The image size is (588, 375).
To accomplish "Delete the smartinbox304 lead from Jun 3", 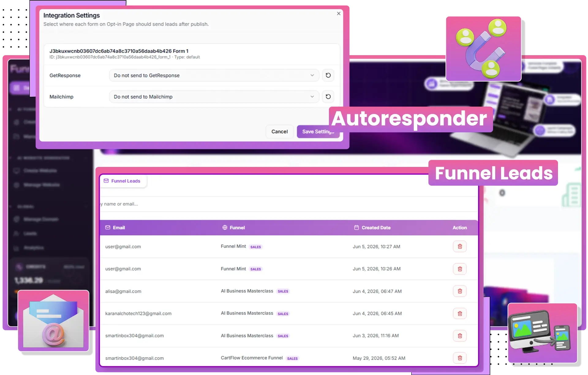I will (460, 336).
